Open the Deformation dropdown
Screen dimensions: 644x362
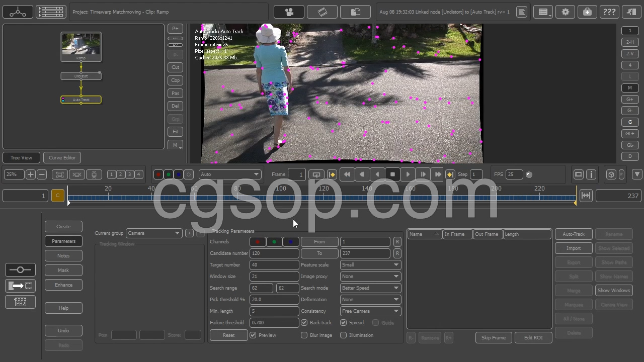click(370, 300)
